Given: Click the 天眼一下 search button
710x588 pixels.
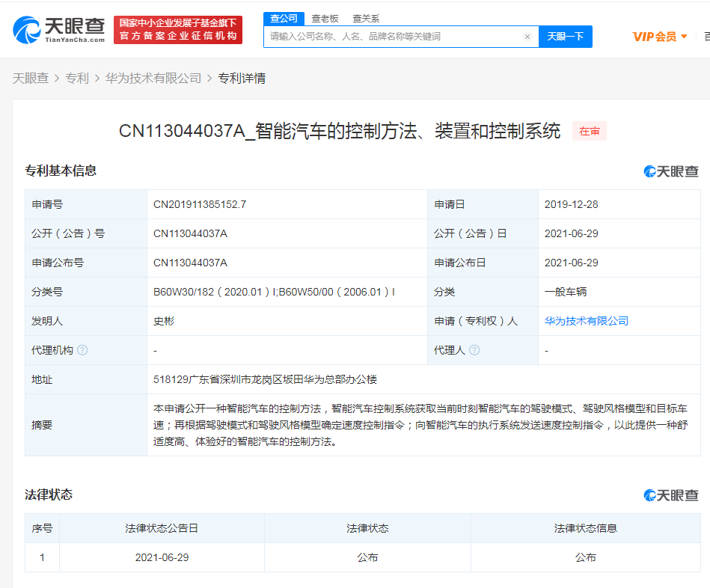Looking at the screenshot, I should (x=565, y=36).
